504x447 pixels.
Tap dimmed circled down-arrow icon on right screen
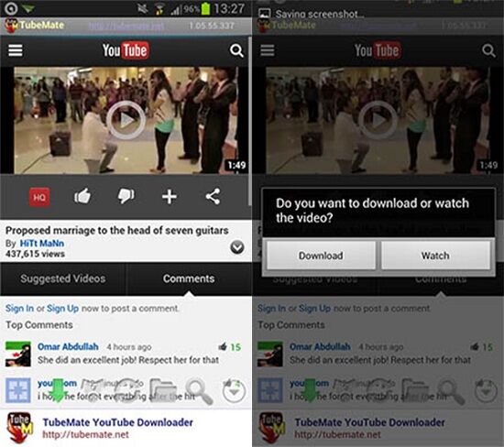coord(487,391)
